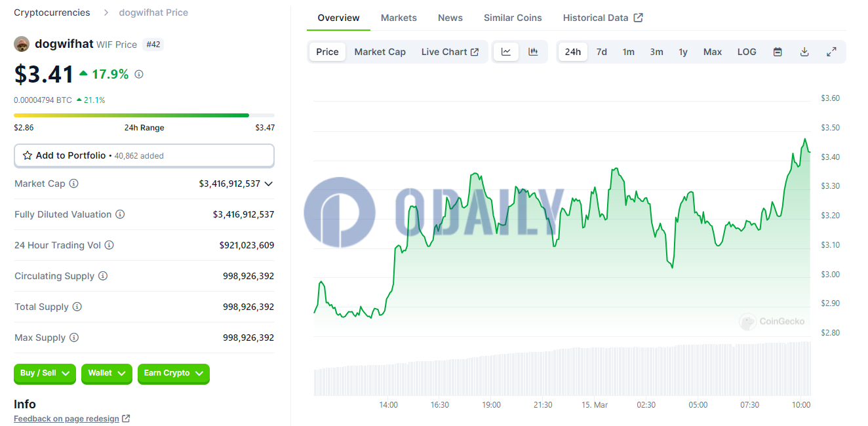Open the Buy / Sell dropdown
Screen dimensions: 868x426
coord(45,374)
